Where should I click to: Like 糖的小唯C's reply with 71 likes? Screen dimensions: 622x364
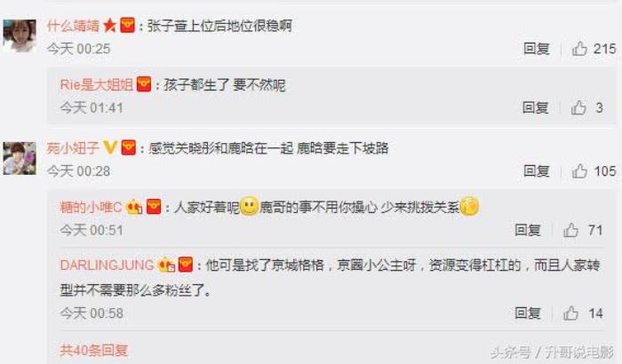pos(570,230)
